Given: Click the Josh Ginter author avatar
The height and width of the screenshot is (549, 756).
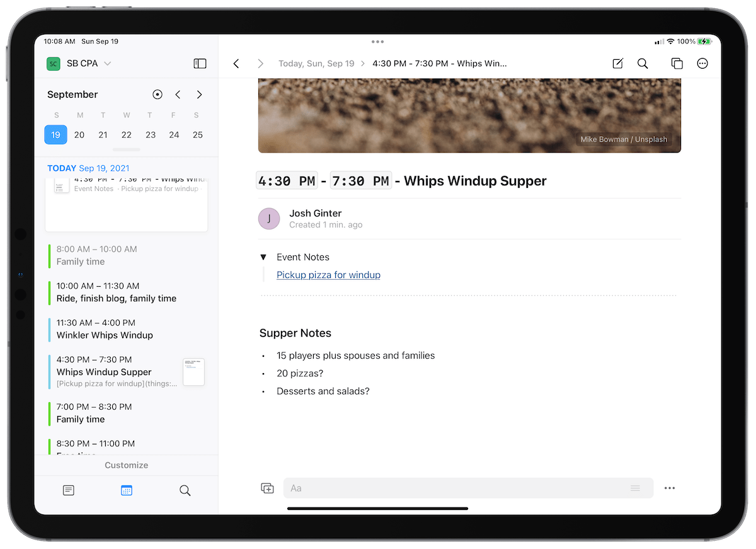Looking at the screenshot, I should pyautogui.click(x=269, y=219).
